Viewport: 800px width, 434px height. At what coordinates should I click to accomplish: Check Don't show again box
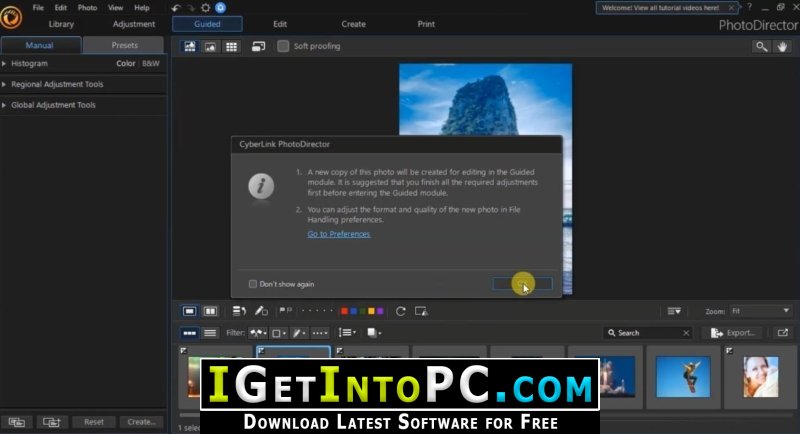[x=253, y=284]
